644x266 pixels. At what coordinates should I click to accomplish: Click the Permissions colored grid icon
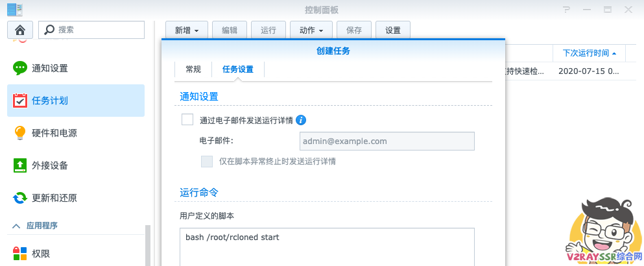pyautogui.click(x=20, y=254)
